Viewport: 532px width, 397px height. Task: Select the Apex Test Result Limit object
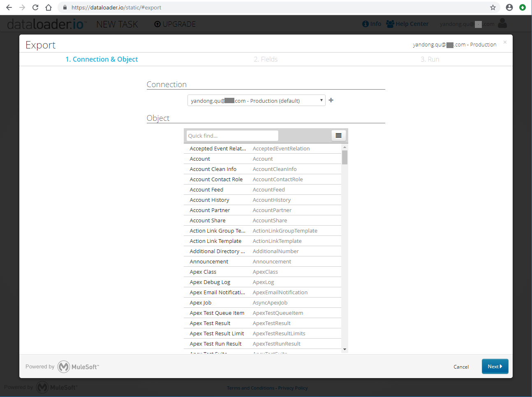pos(262,333)
